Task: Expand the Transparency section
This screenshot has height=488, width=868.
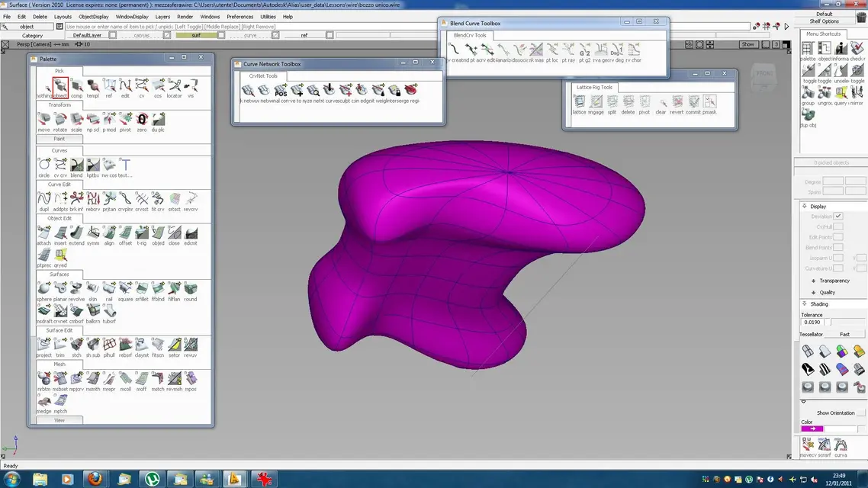Action: pos(813,281)
